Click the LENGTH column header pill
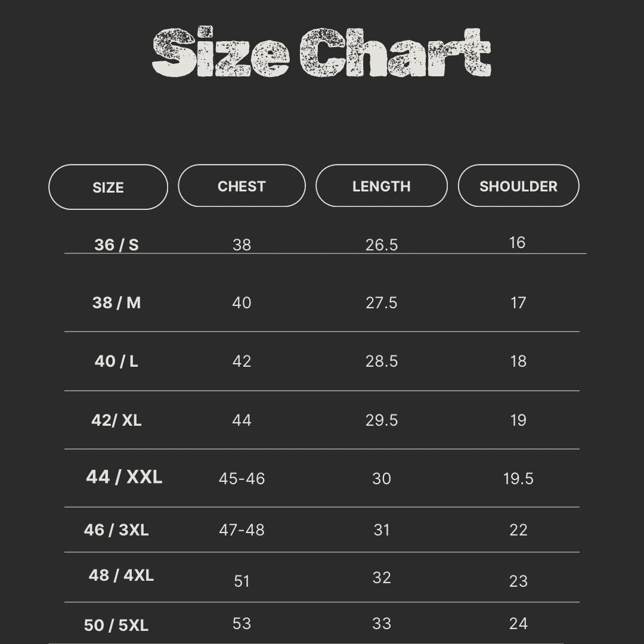644x644 pixels. (381, 186)
